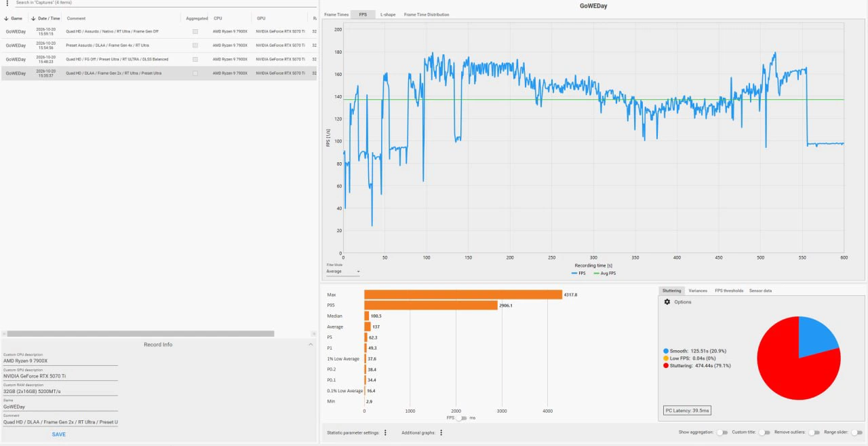The height and width of the screenshot is (446, 868).
Task: Open the Filter Mode dropdown showing Average
Action: (x=343, y=272)
